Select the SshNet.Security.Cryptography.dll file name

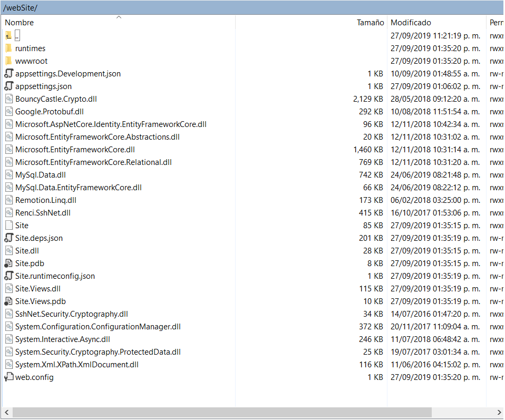tap(72, 314)
